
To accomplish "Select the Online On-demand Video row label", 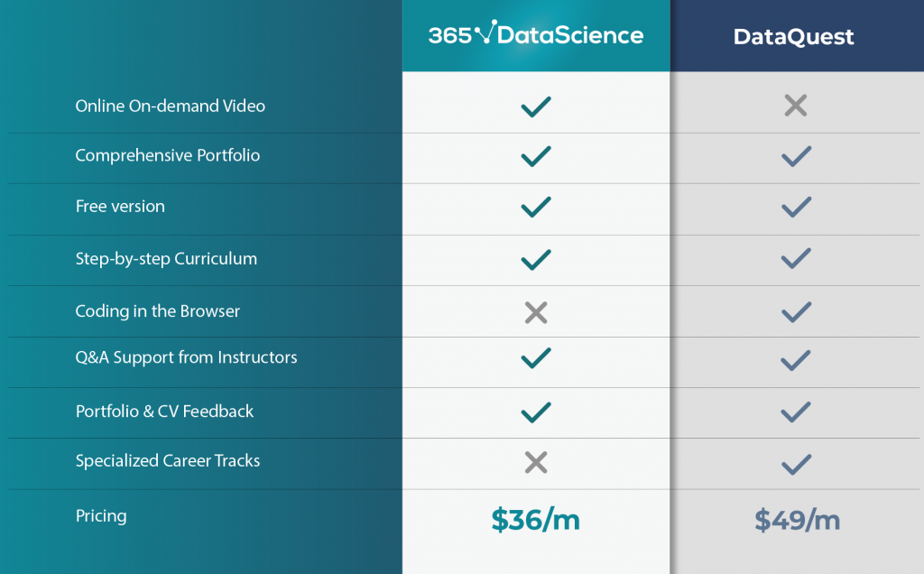I will (171, 106).
